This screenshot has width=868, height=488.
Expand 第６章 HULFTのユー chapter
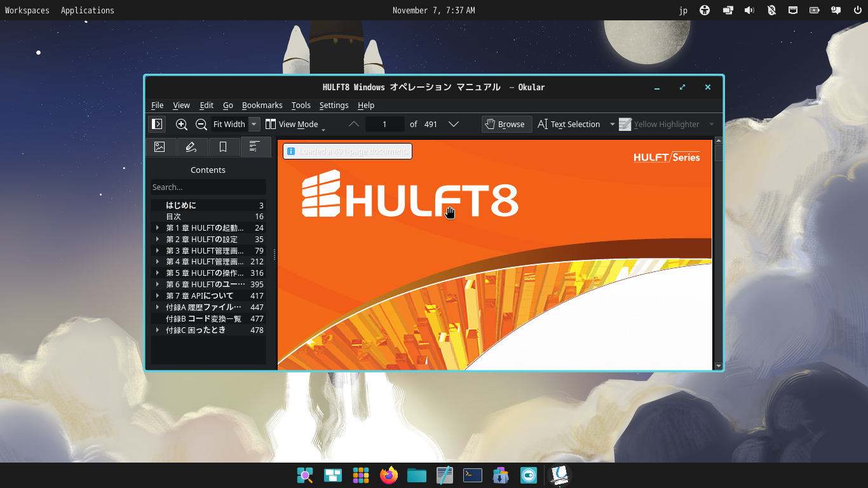coord(158,285)
